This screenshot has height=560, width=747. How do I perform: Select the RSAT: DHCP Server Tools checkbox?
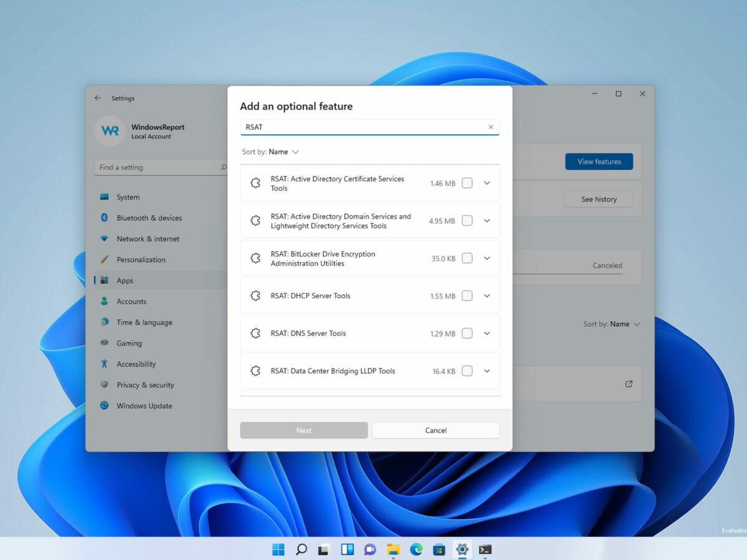(x=467, y=296)
